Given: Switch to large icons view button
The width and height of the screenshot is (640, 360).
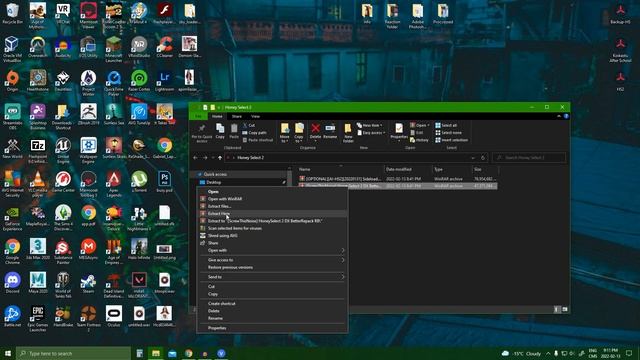Looking at the screenshot, I should 565,309.
